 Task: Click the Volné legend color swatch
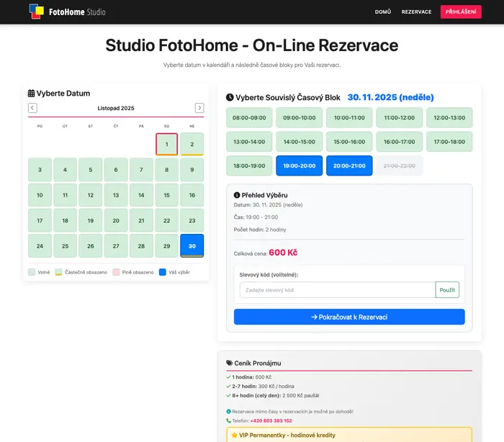pyautogui.click(x=32, y=272)
